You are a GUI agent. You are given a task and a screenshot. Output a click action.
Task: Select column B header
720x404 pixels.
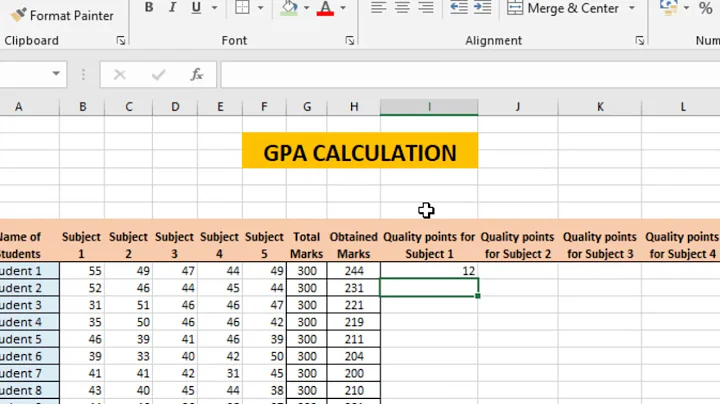click(82, 107)
